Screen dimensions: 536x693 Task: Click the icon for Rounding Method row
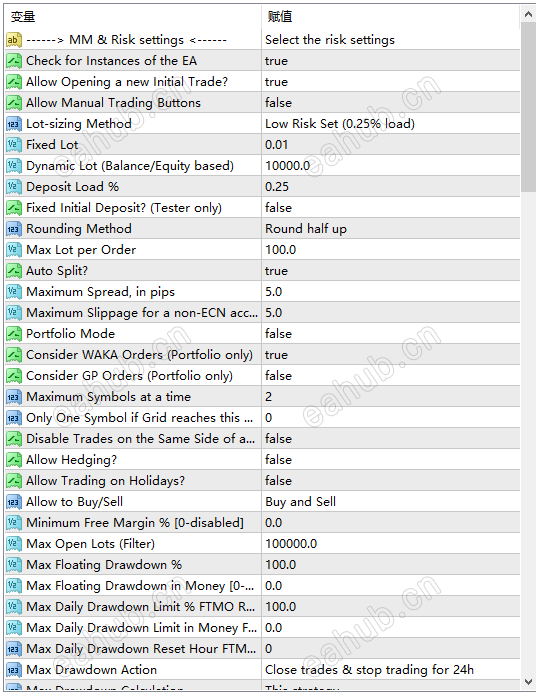[x=14, y=228]
